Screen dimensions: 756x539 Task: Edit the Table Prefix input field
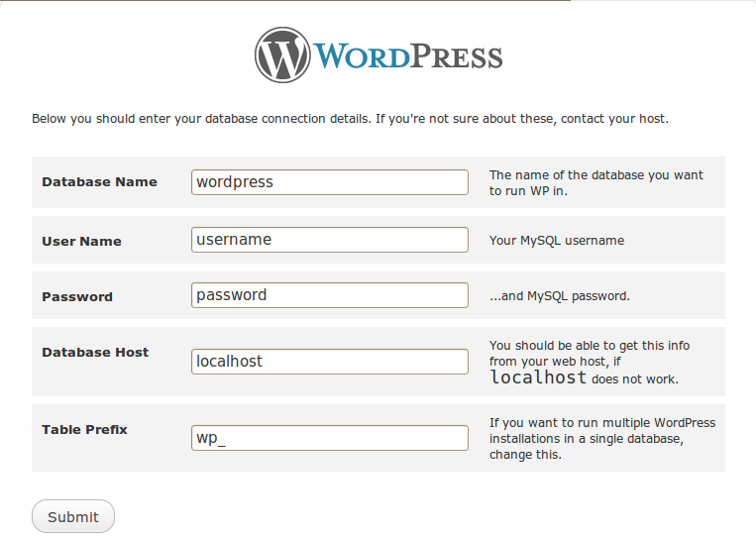[330, 438]
